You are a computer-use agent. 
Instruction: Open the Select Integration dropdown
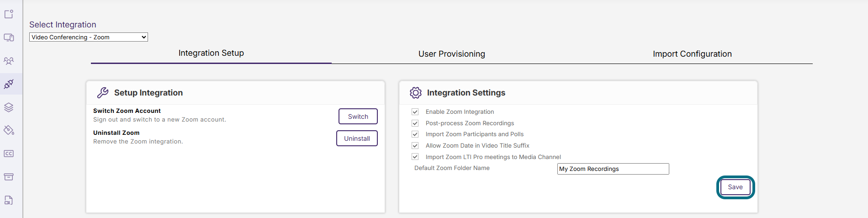click(89, 37)
